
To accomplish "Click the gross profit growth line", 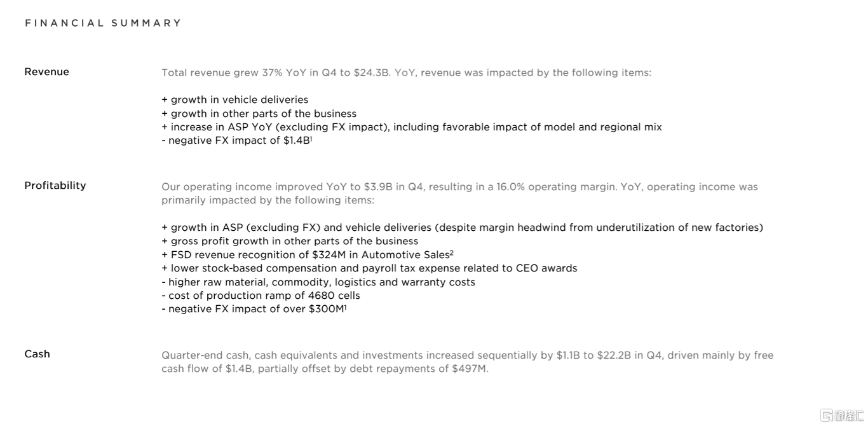I will (290, 241).
